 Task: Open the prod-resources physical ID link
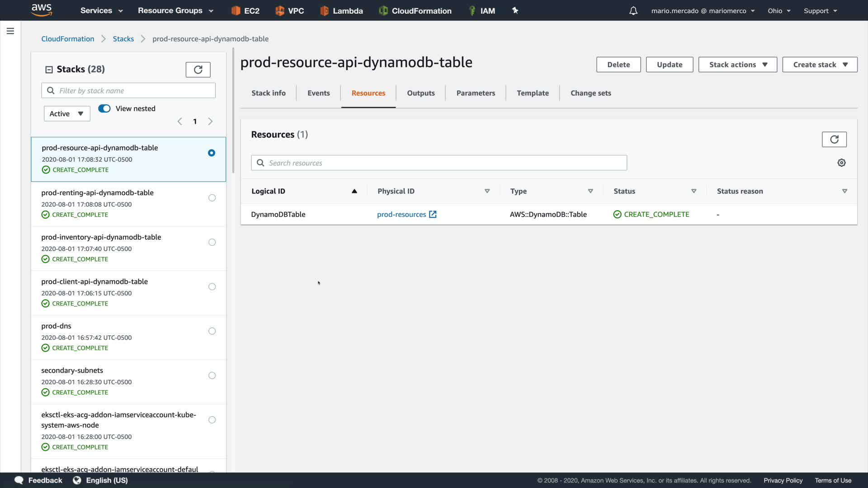click(401, 215)
